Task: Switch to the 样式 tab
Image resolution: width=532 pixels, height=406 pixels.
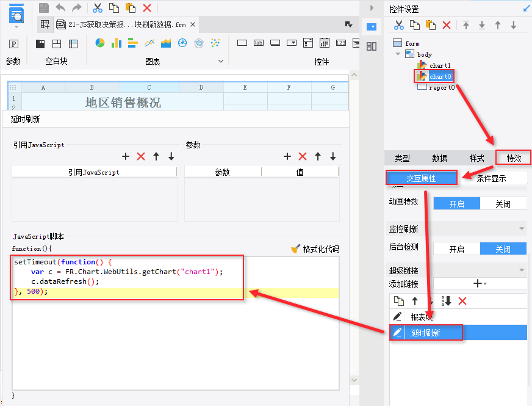Action: pos(476,158)
